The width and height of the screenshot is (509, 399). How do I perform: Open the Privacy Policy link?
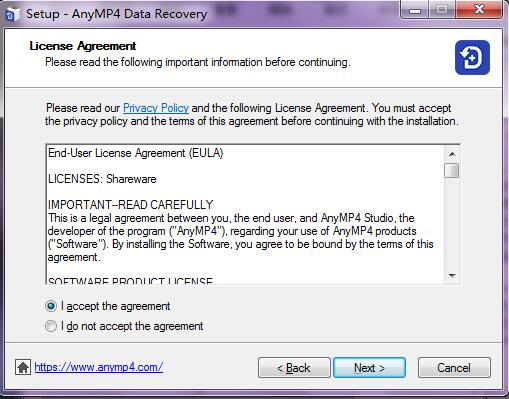[156, 108]
